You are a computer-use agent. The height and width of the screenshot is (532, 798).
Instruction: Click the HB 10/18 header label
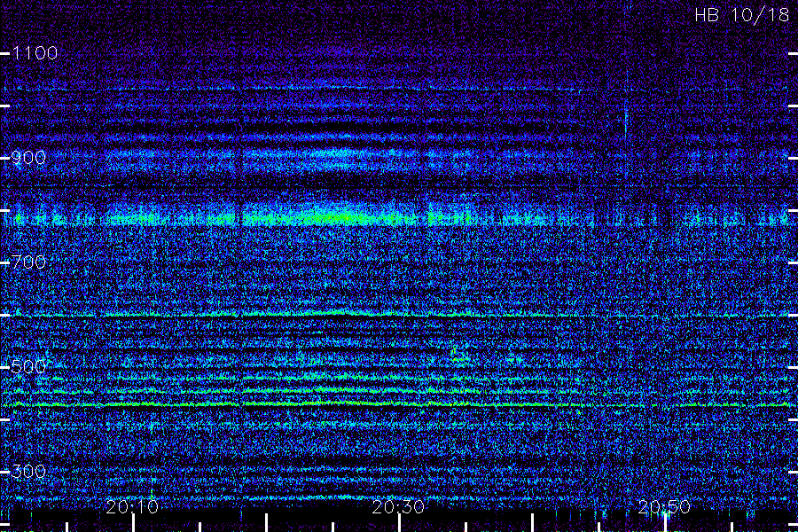(742, 15)
